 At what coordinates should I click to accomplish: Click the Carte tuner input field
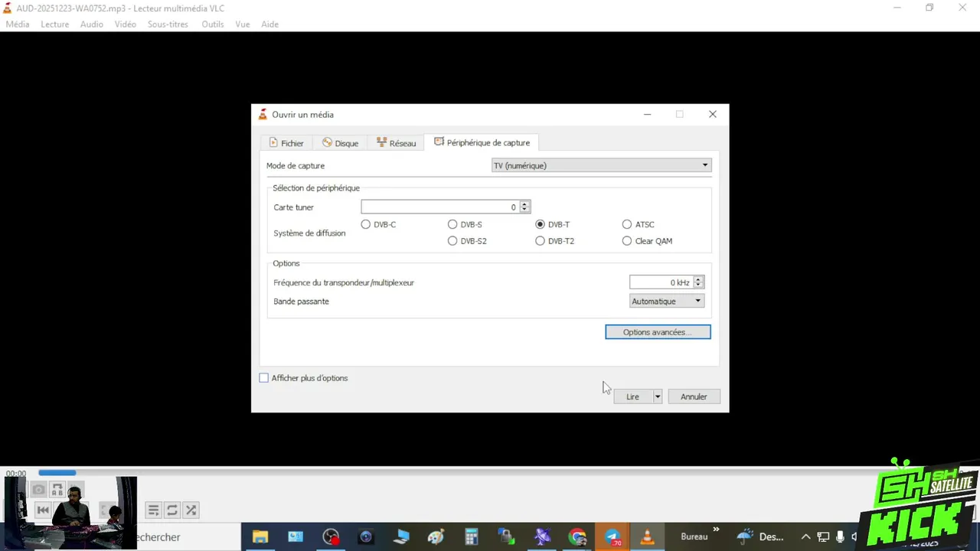pos(439,207)
